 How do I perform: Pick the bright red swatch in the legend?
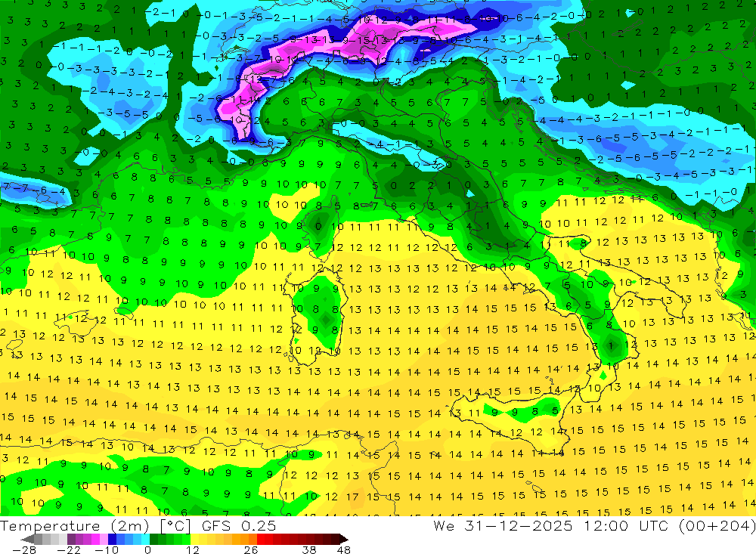[261, 539]
